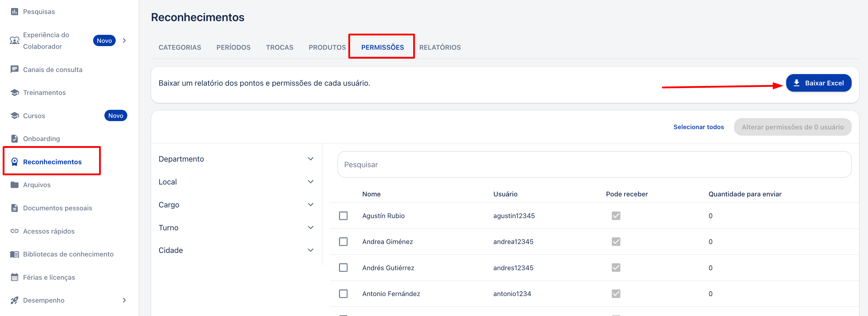Click the Nome column header
This screenshot has height=316, width=868.
tap(371, 194)
